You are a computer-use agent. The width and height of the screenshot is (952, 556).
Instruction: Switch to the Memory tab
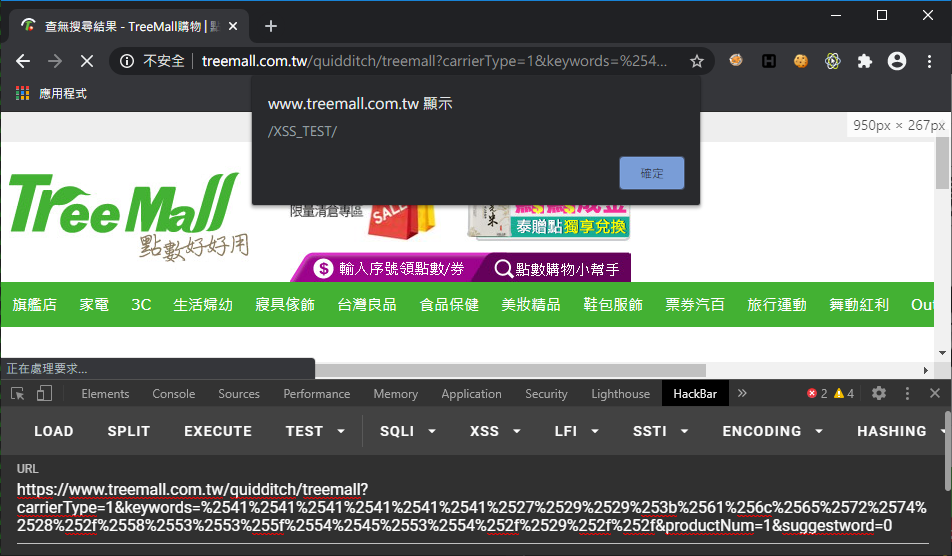pyautogui.click(x=395, y=394)
